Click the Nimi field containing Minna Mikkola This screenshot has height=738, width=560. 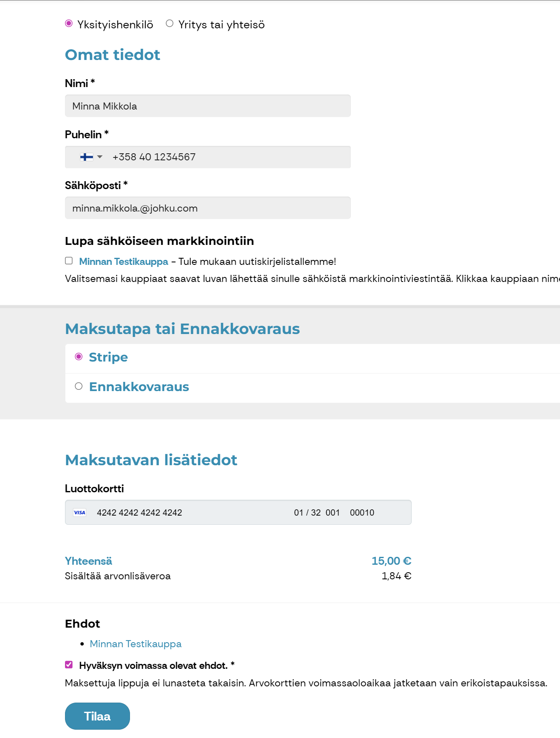[x=208, y=106]
